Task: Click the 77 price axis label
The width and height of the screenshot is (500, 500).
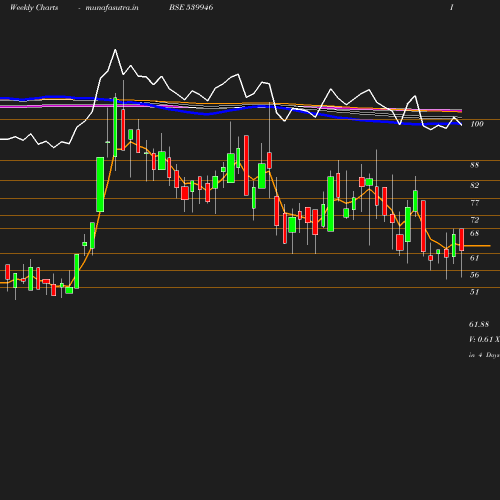Action: click(475, 203)
